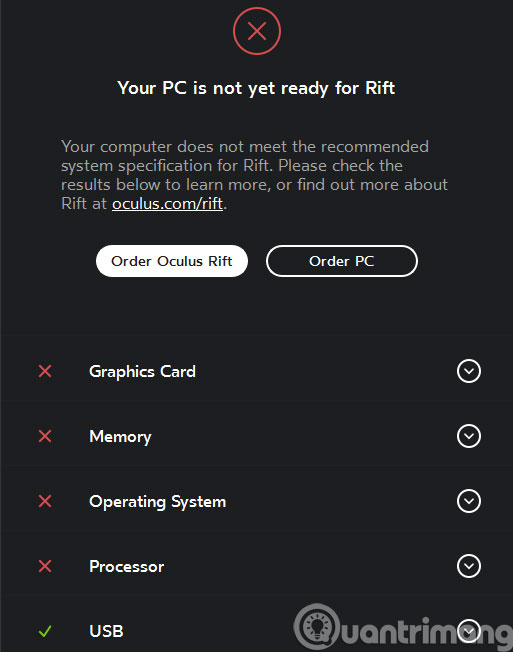Click red X beside Memory
The image size is (513, 652).
click(x=45, y=436)
